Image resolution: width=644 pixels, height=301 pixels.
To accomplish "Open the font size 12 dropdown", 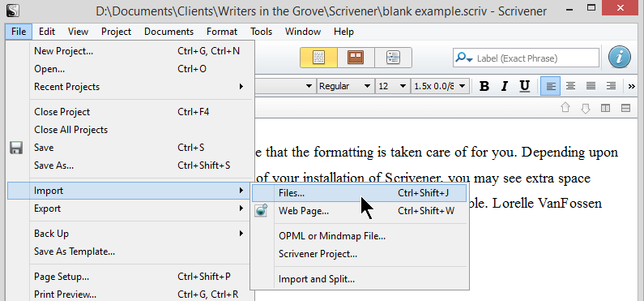I will pos(393,86).
